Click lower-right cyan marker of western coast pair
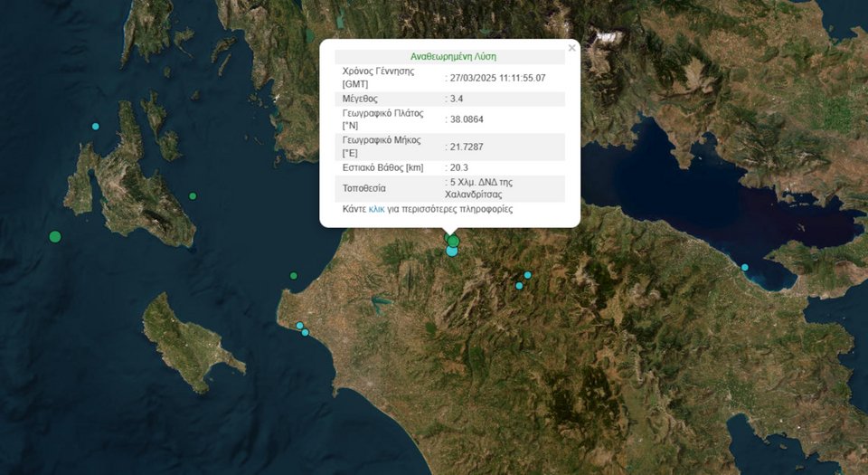The image size is (868, 475). (x=306, y=333)
